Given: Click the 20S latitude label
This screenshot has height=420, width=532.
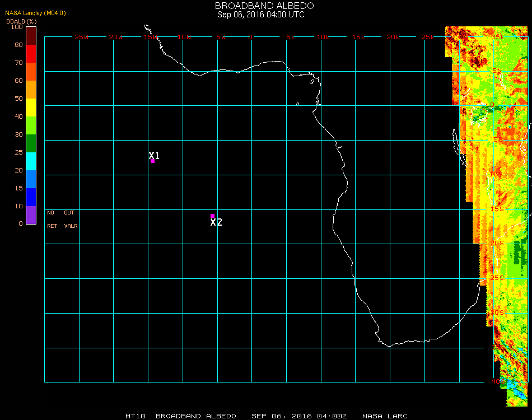Looking at the screenshot, I should coord(497,243).
